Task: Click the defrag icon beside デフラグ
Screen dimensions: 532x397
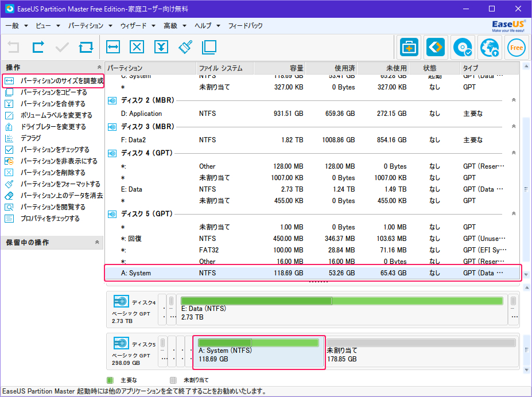Action: [x=9, y=138]
